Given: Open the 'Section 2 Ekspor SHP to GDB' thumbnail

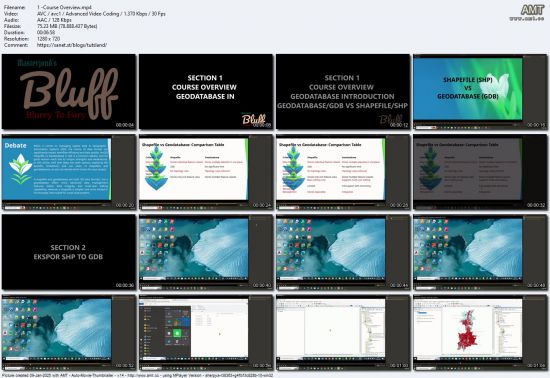Looking at the screenshot, I should pos(69,252).
